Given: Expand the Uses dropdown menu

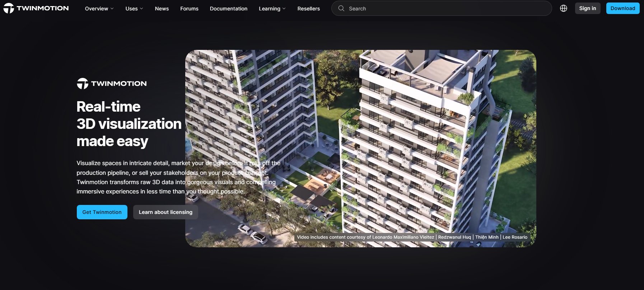Looking at the screenshot, I should point(134,9).
